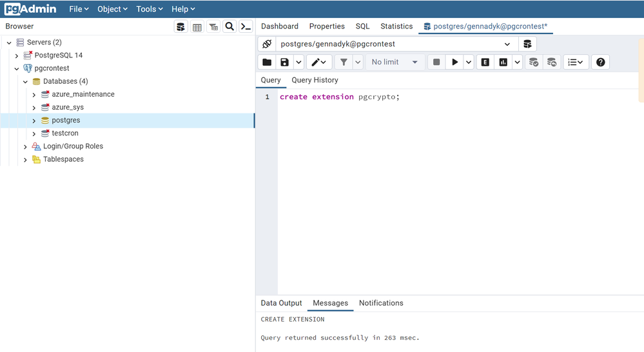
Task: Expand the Login/Group Roles node
Action: tap(26, 146)
